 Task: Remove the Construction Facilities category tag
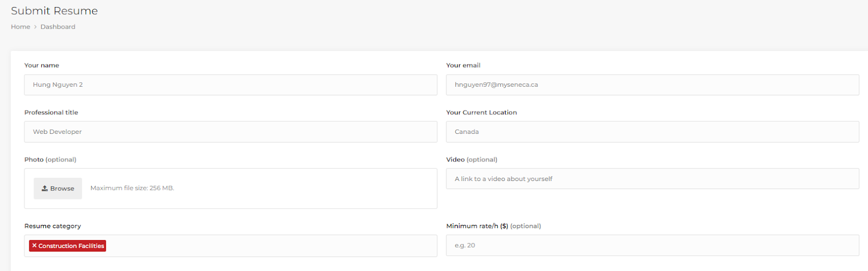(34, 246)
